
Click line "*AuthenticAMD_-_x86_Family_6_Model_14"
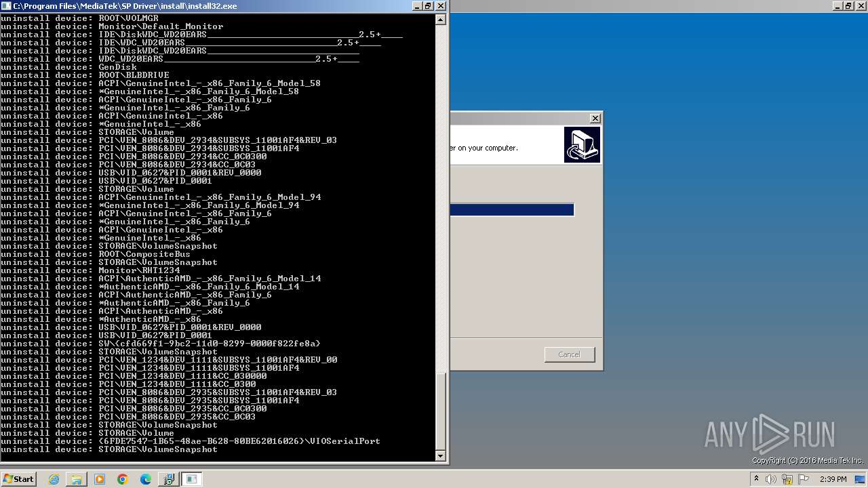(199, 287)
